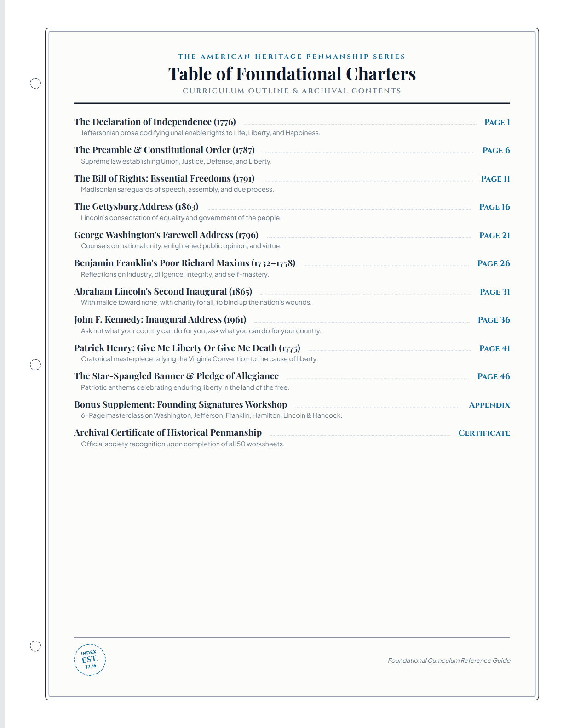Select 'The Declaration of Independence (1776)' entry title
The width and height of the screenshot is (563, 728).
click(155, 122)
